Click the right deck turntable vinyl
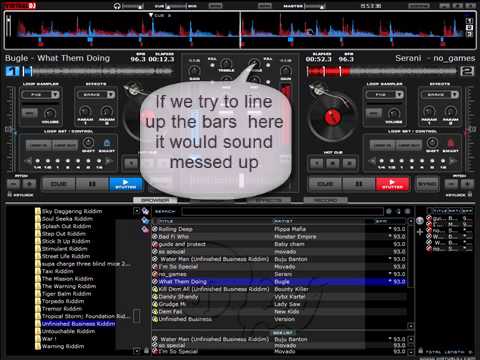 tap(332, 117)
